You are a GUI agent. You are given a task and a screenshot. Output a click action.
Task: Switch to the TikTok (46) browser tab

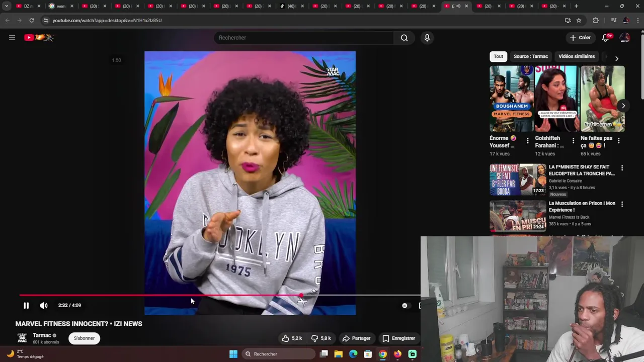291,6
